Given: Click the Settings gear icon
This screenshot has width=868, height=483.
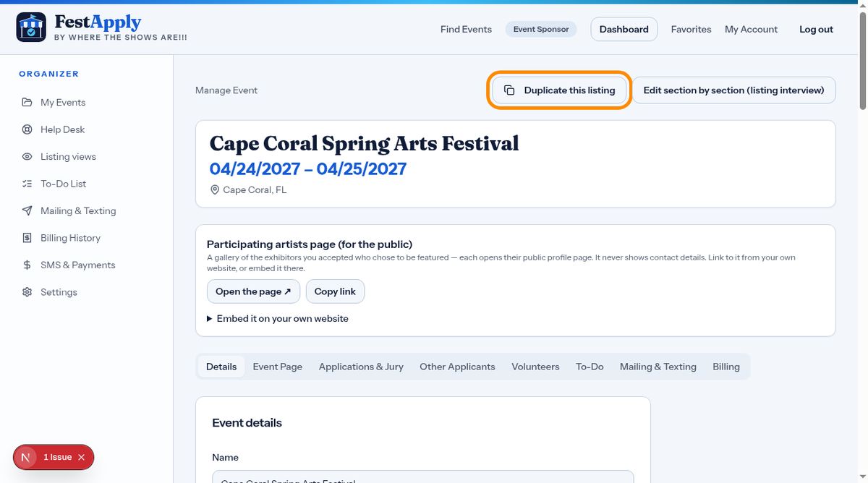Looking at the screenshot, I should [x=27, y=292].
